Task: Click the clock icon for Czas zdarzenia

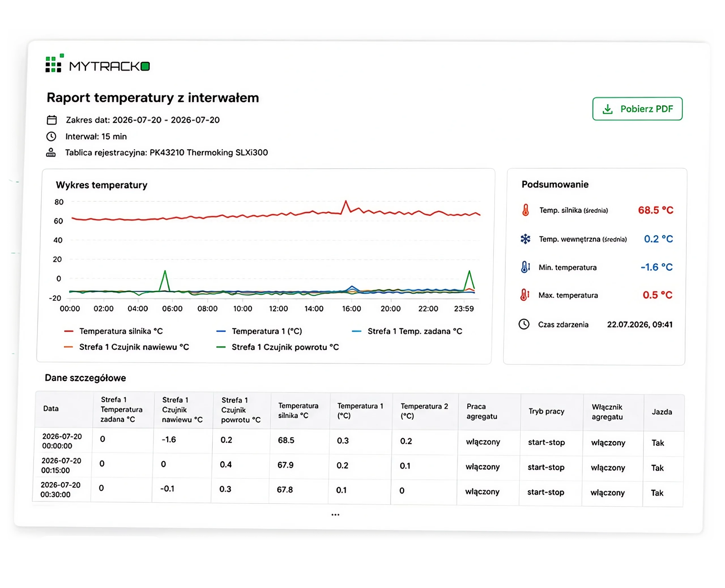Action: 524,324
